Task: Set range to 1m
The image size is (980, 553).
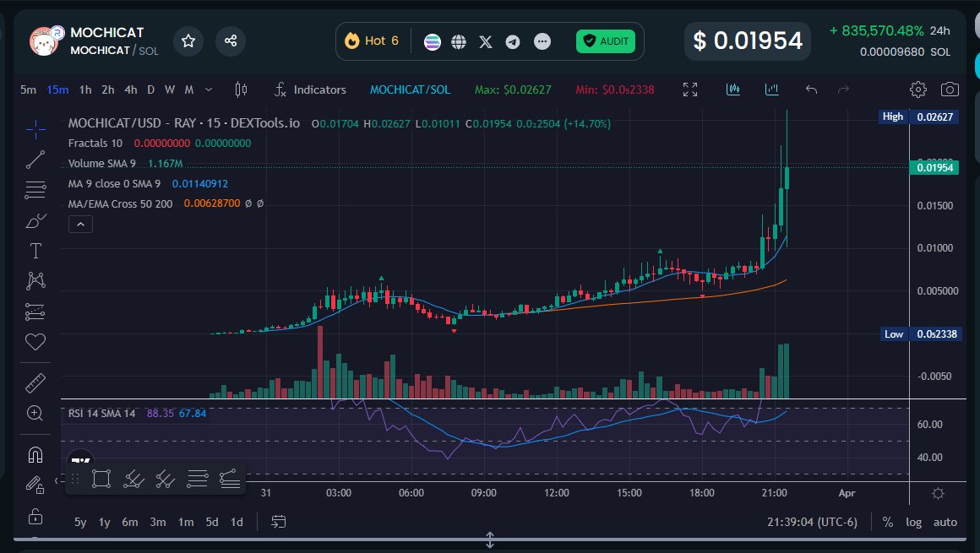Action: coord(186,522)
